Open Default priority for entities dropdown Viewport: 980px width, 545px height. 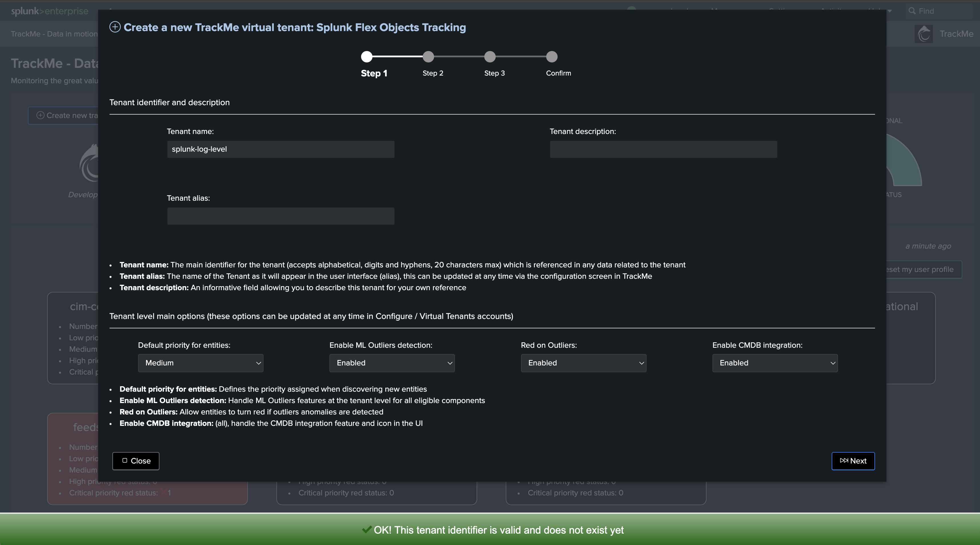pos(201,363)
